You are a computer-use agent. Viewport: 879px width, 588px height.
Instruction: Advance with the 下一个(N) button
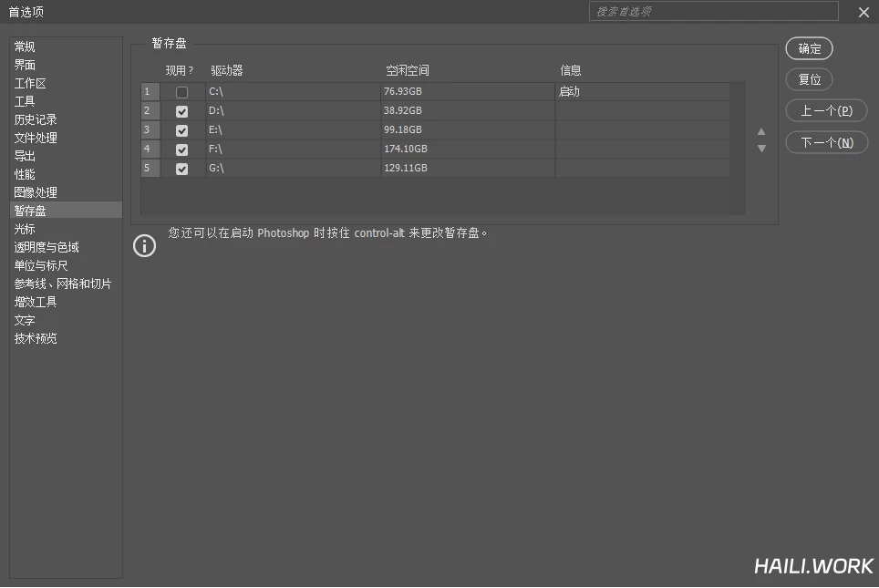(826, 142)
